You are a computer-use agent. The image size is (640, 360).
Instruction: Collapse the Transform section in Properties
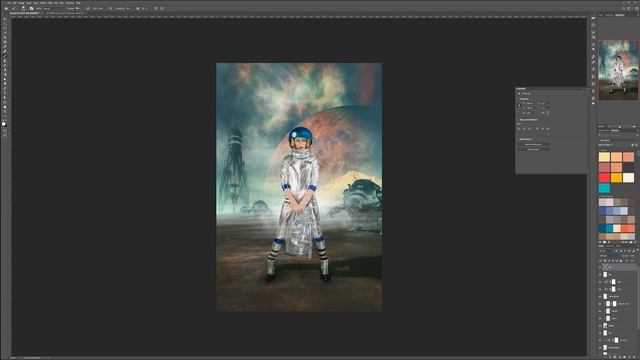(x=518, y=99)
